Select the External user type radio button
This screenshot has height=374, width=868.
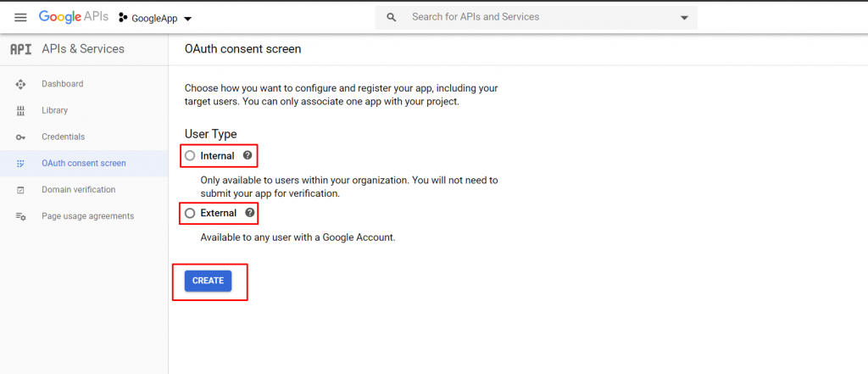pyautogui.click(x=190, y=214)
